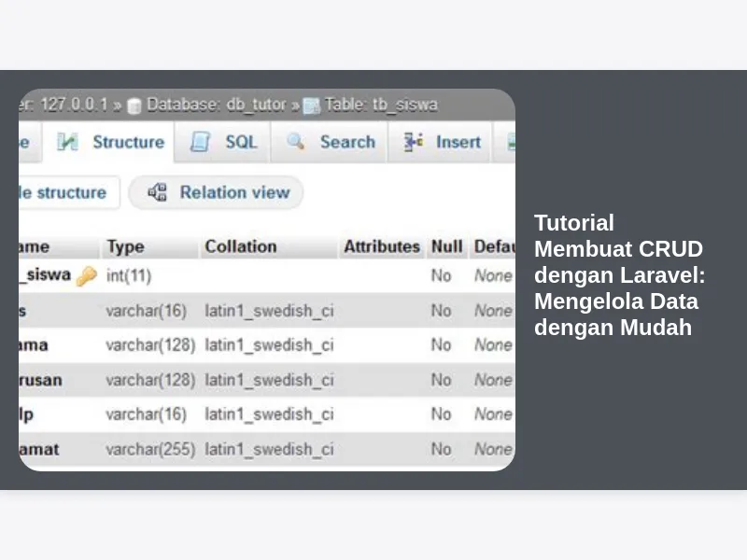The width and height of the screenshot is (747, 560).
Task: Select the varchar(255) type cell
Action: pos(150,449)
